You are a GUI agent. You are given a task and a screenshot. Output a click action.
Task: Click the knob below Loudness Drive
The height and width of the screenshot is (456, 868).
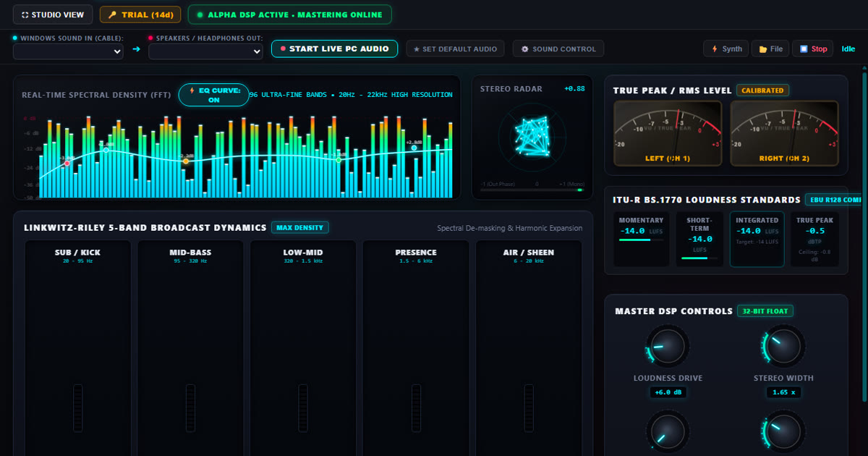click(668, 432)
